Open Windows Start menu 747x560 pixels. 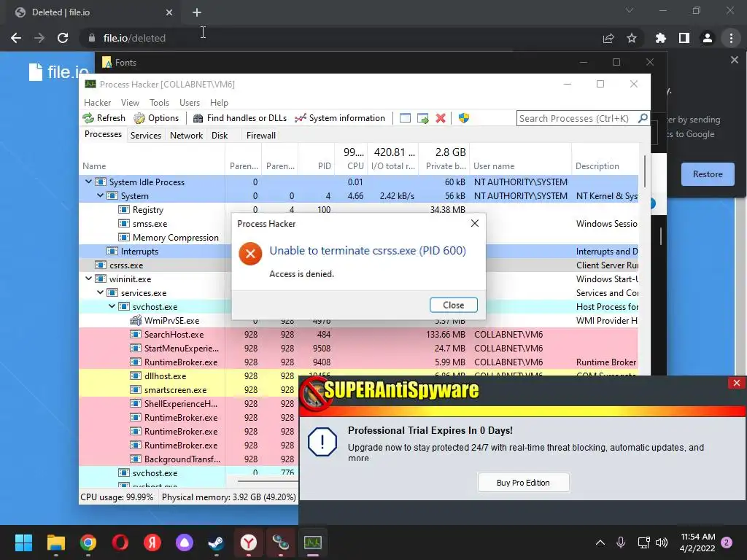tap(23, 542)
